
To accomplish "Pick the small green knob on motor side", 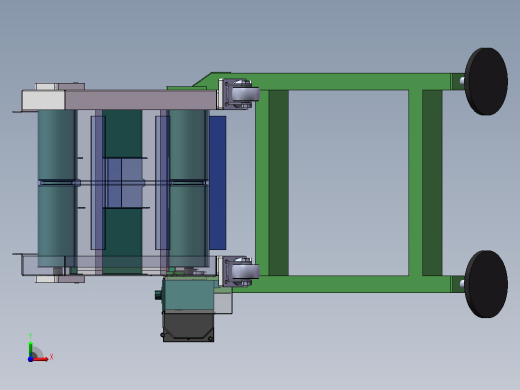I will click(158, 295).
